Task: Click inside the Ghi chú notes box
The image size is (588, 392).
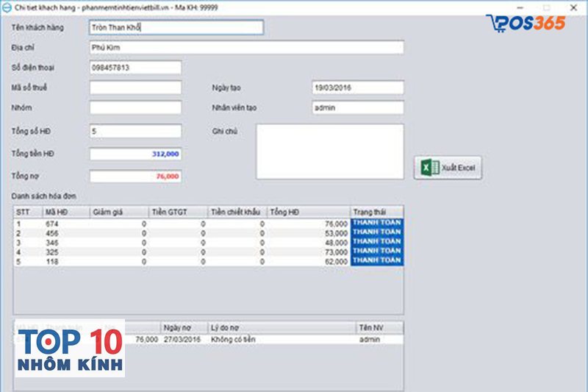Action: pyautogui.click(x=329, y=151)
